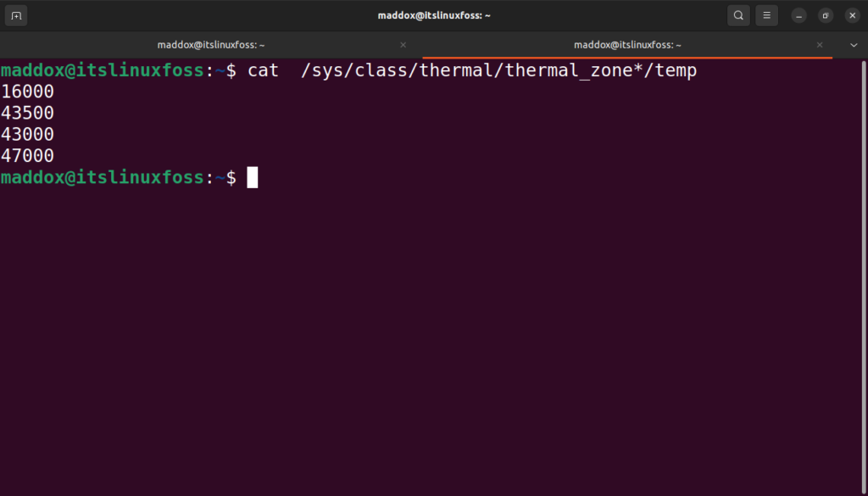
Task: Click the blinking cursor at the prompt
Action: coord(252,177)
